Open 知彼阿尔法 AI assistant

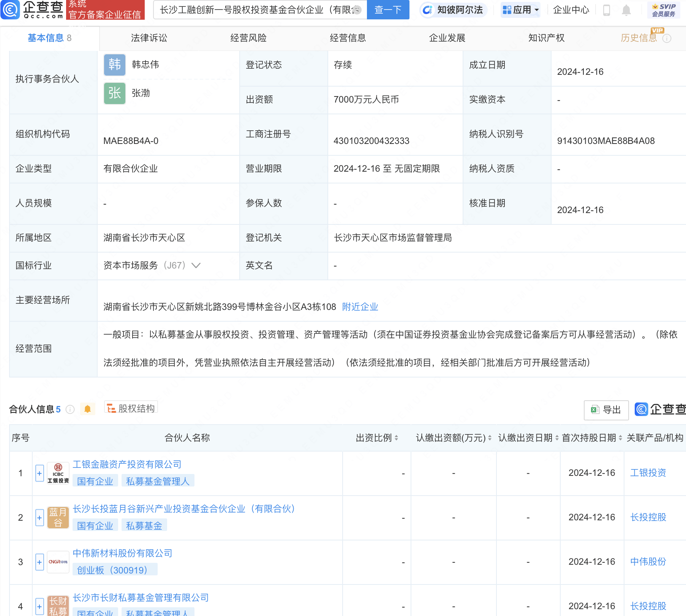(453, 10)
